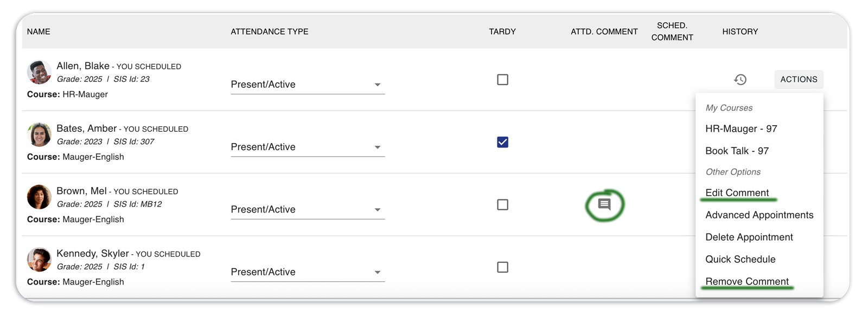This screenshot has width=868, height=316.
Task: Open the attendance type dropdown for Amber Bates
Action: pos(308,147)
